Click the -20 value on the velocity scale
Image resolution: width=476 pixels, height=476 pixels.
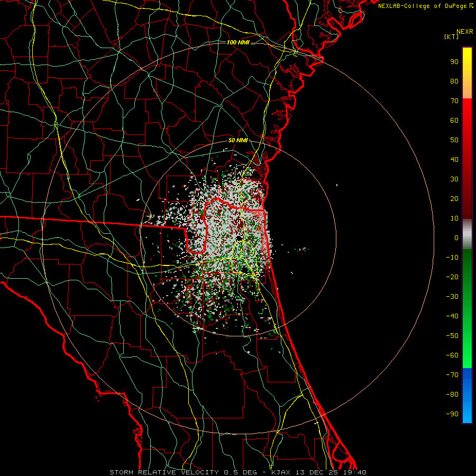point(452,277)
